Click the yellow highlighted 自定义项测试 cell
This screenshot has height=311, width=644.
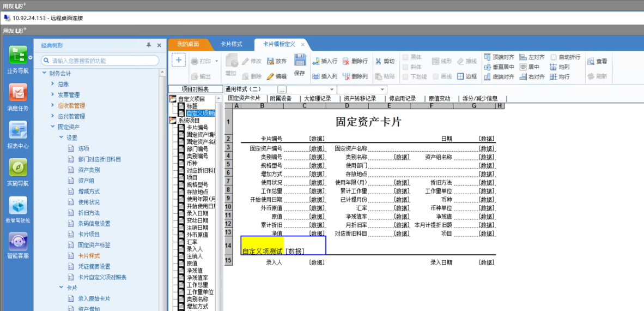263,246
